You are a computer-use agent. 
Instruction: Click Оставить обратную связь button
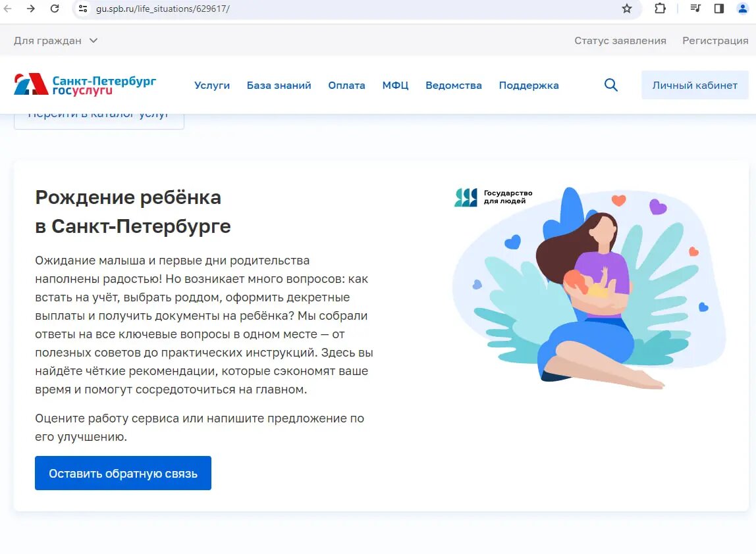coord(123,473)
